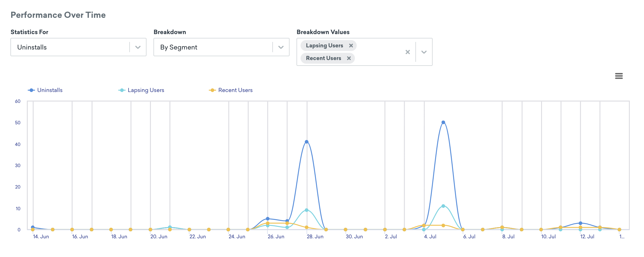
Task: Toggle the Uninstalls series in legend
Action: tap(45, 90)
